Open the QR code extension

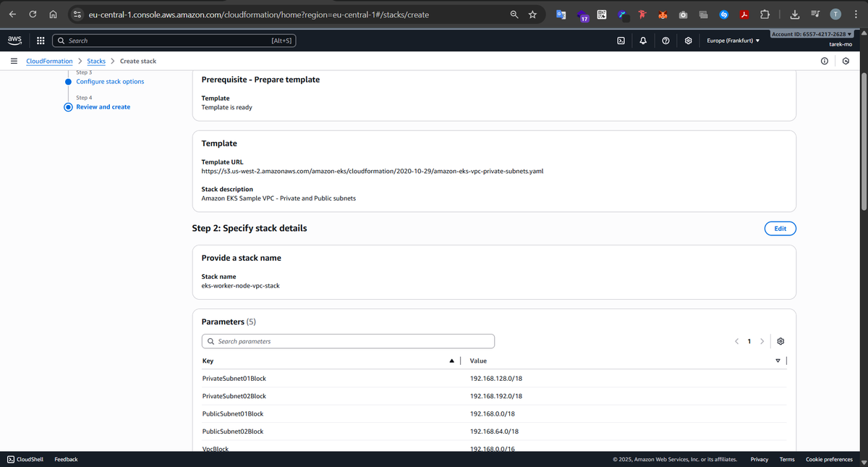tap(602, 14)
